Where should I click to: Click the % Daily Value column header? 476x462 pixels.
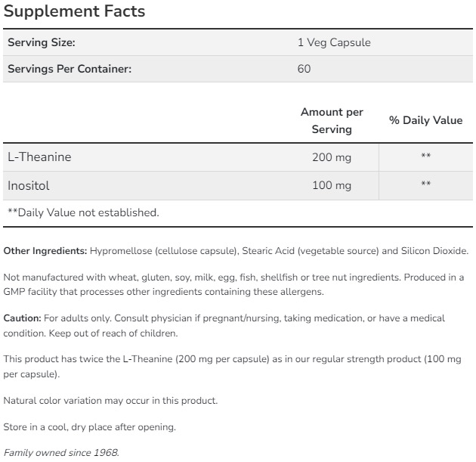pos(425,120)
